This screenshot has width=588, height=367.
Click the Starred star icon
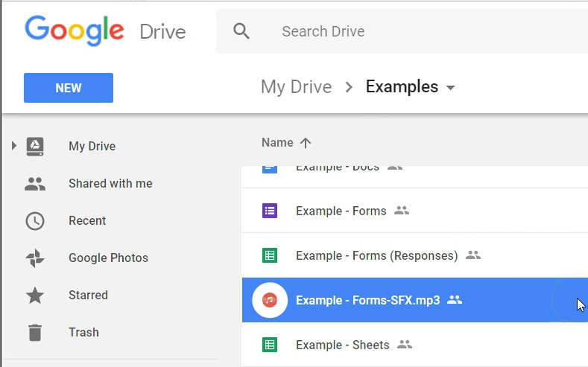35,295
